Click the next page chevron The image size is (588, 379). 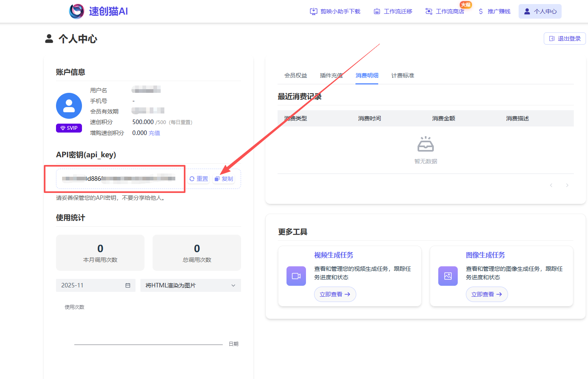[567, 185]
